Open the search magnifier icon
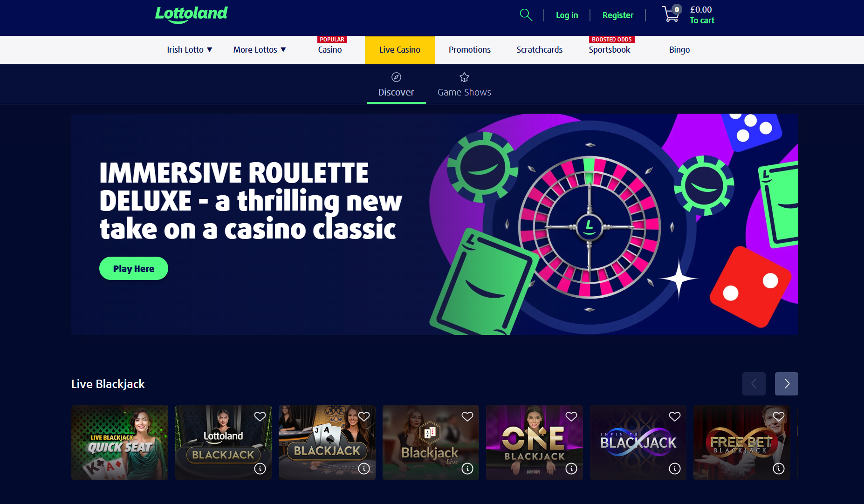The width and height of the screenshot is (864, 504). 526,15
